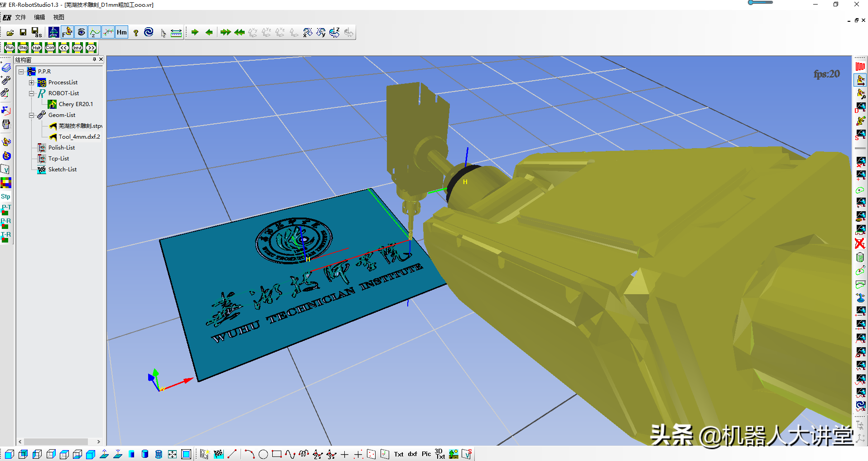
Task: Click the Cont continue button
Action: pyautogui.click(x=50, y=48)
